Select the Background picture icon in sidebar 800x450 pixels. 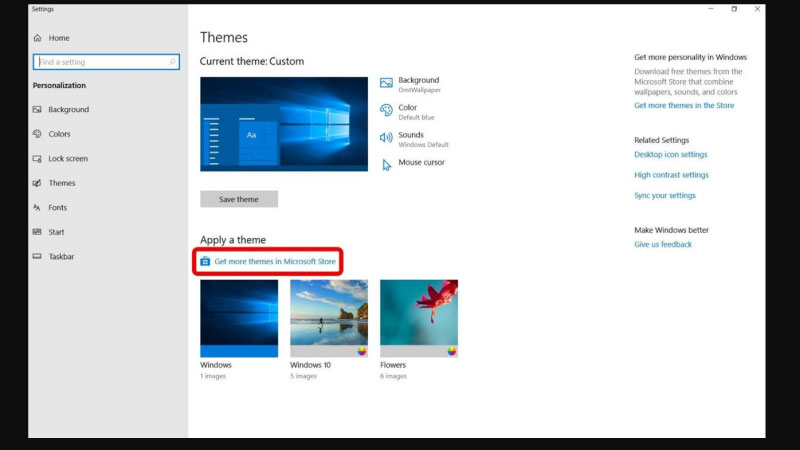pyautogui.click(x=37, y=110)
